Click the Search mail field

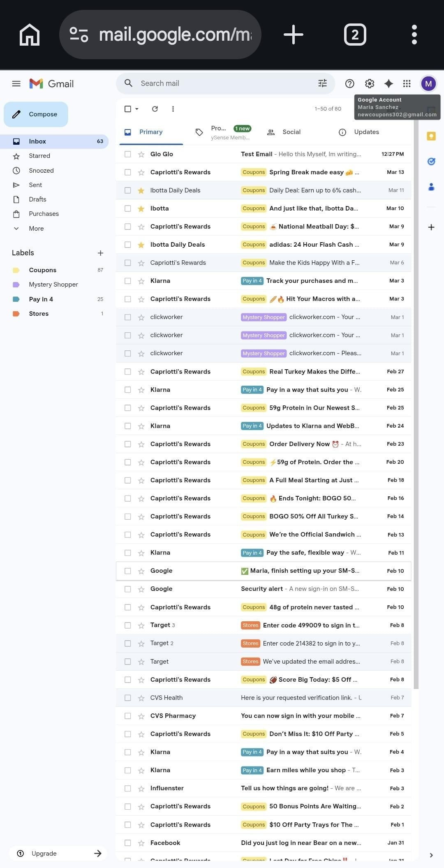[x=225, y=83]
